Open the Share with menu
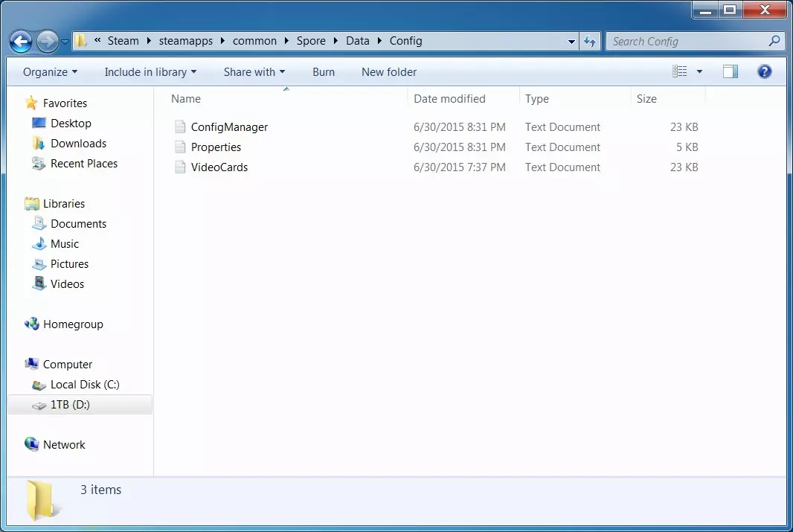Viewport: 793px width, 532px height. click(254, 72)
